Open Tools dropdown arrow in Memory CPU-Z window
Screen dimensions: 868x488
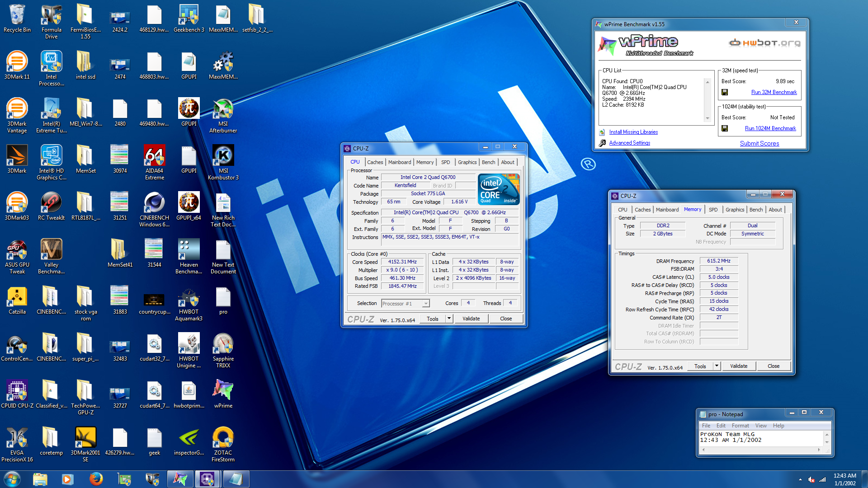pyautogui.click(x=717, y=366)
